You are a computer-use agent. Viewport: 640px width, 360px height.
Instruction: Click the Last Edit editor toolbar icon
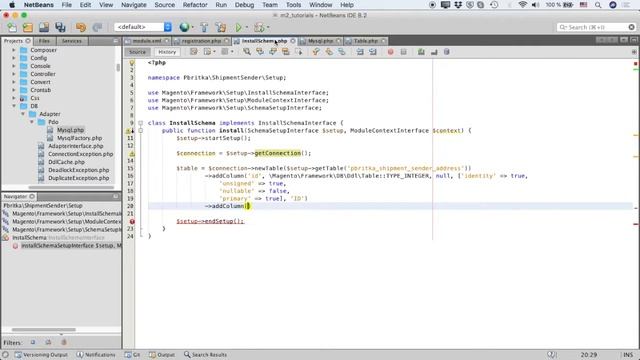click(193, 52)
